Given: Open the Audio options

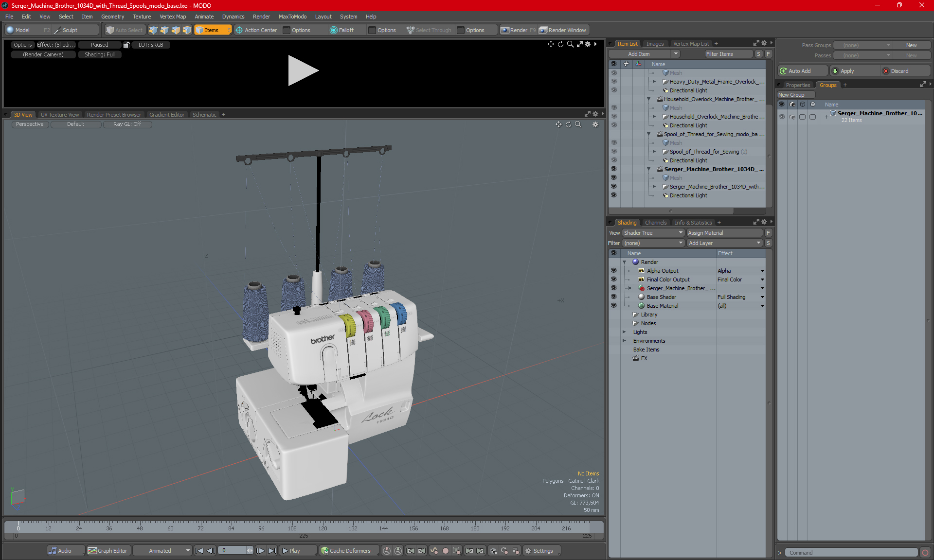Looking at the screenshot, I should [66, 551].
